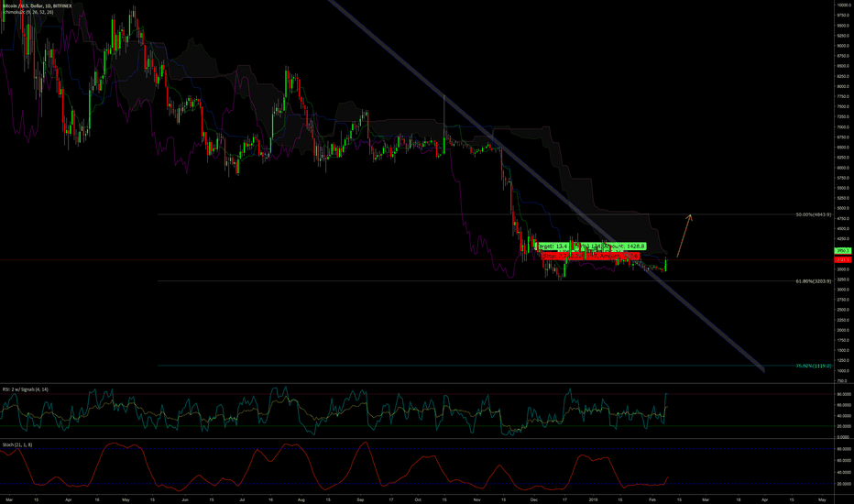This screenshot has width=854, height=504.
Task: Click the 8000.0 label on the price axis
Action: [x=843, y=86]
